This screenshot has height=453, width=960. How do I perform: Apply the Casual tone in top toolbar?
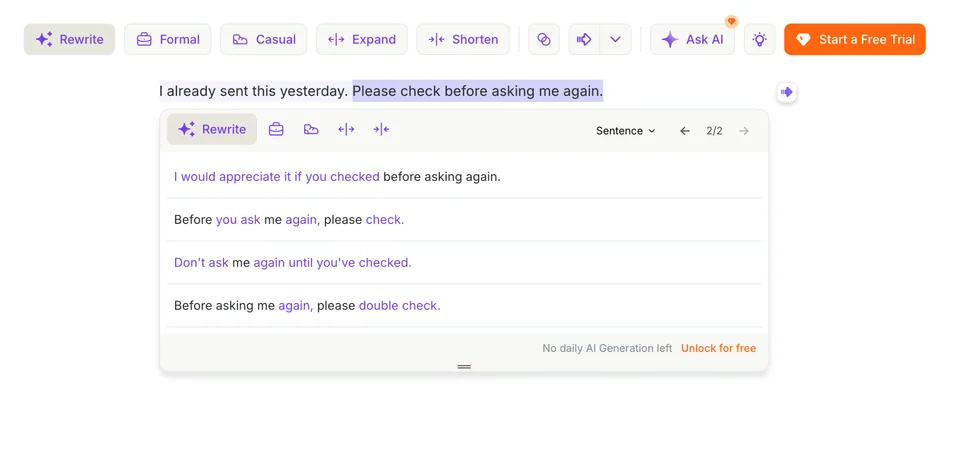[263, 39]
